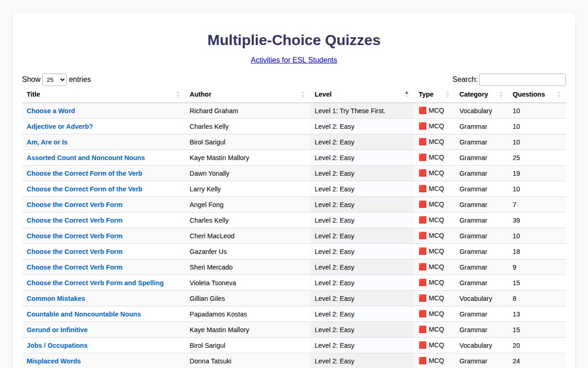Open Countable and Noncountable Nouns quiz
Screen dimensions: 588x368
[x=84, y=314]
